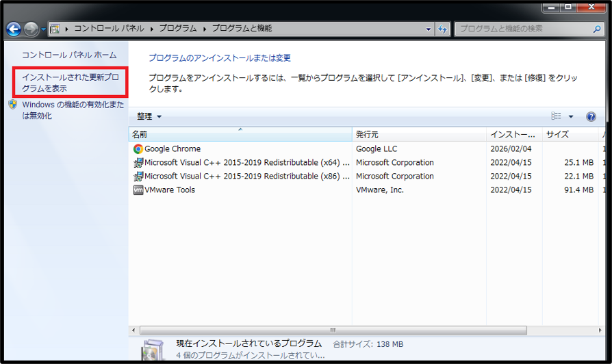Click the Google Chrome icon

tap(138, 148)
